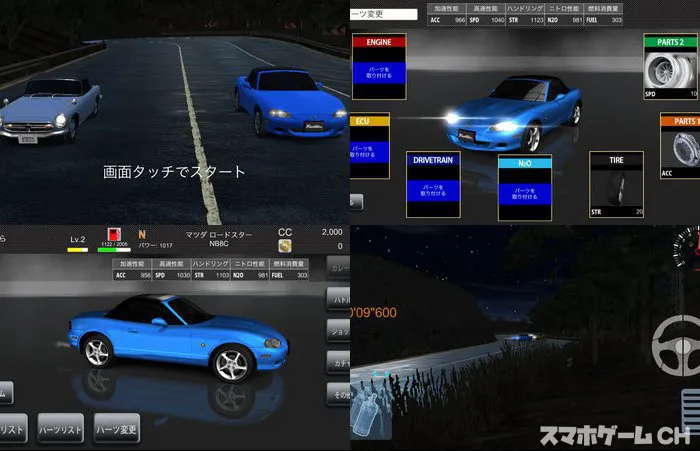Image resolution: width=700 pixels, height=451 pixels.
Task: Click the STR 1103 stat cell
Action: pos(211,275)
